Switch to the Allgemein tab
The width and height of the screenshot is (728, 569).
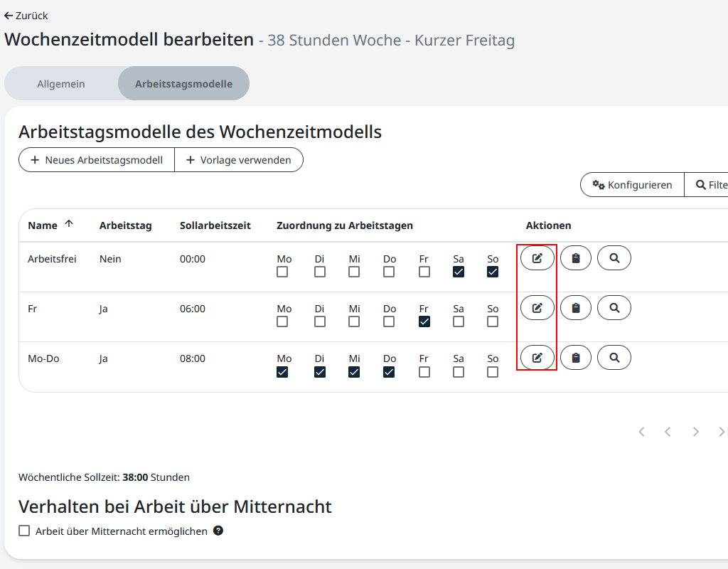click(61, 83)
